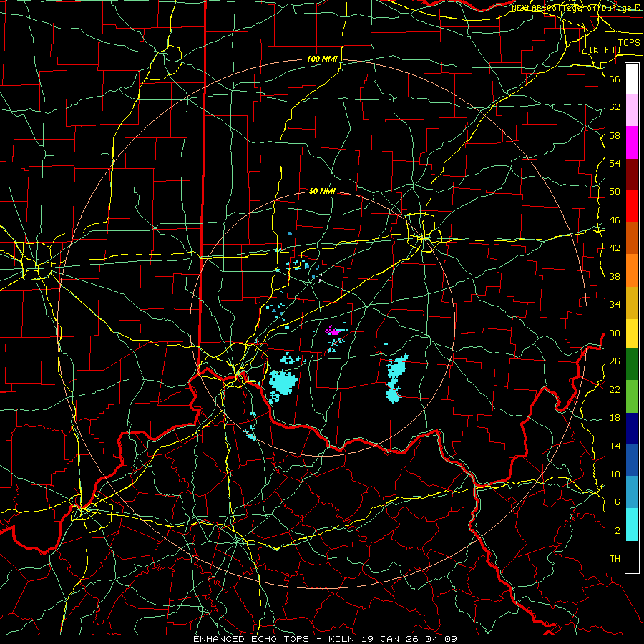Click the 22 legend value
Image resolution: width=644 pixels, height=644 pixels.
coord(615,389)
